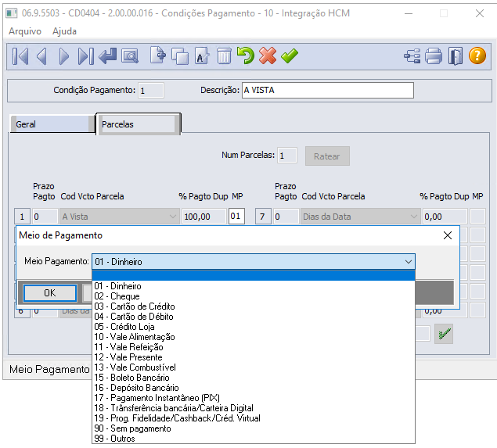This screenshot has height=448, width=497.
Task: Close the Meio de Pagamento dialog
Action: click(x=448, y=235)
